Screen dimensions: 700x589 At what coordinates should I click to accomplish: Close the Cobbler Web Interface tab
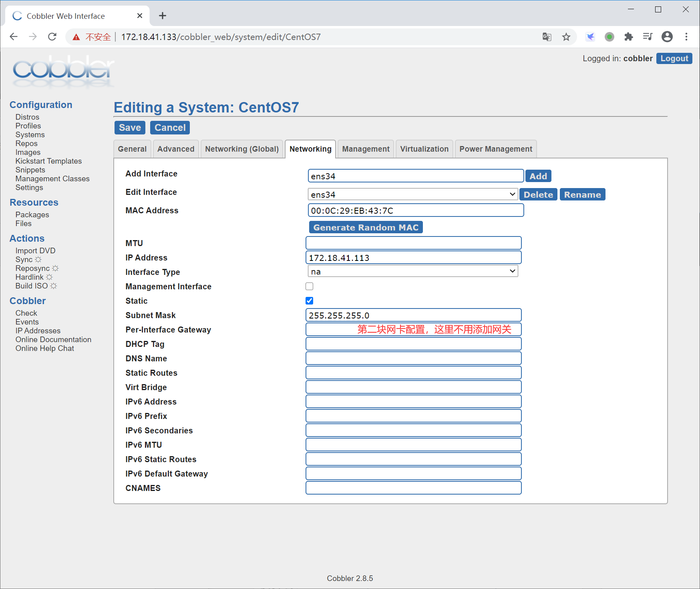point(139,16)
